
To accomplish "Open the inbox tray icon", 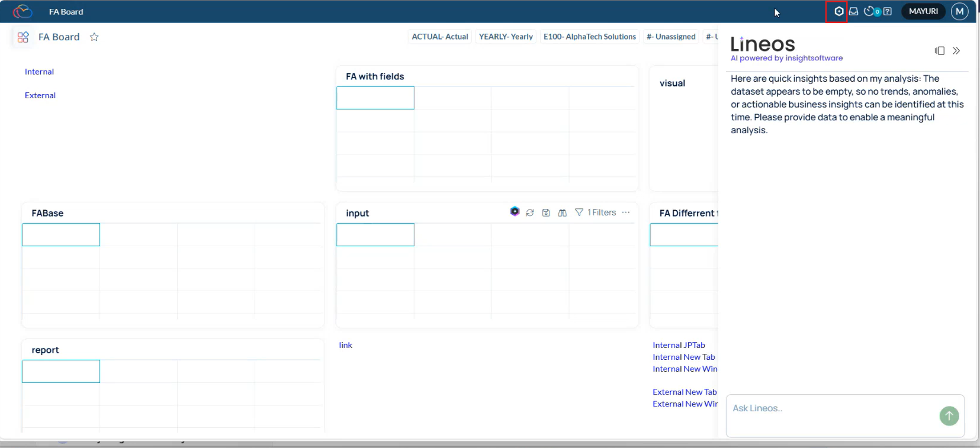I will point(853,11).
